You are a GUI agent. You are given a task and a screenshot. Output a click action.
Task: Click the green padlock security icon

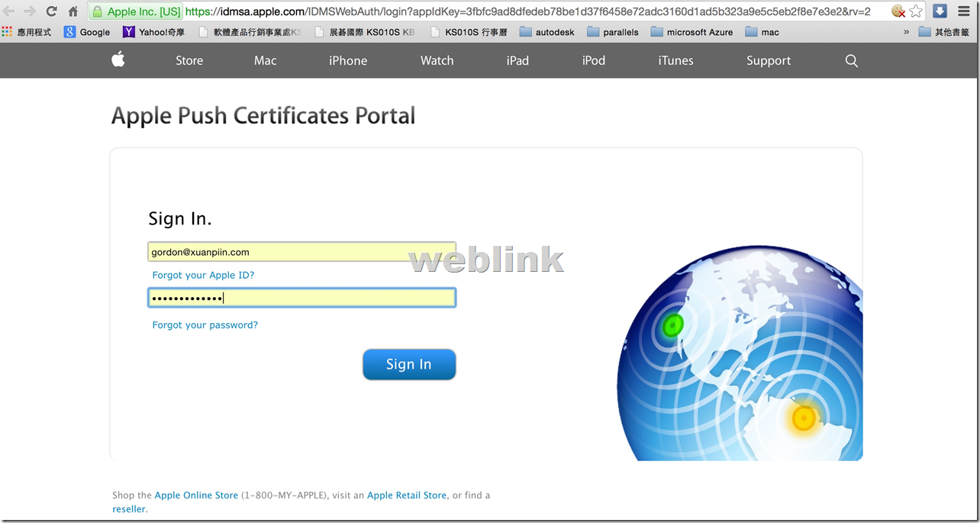pos(98,11)
